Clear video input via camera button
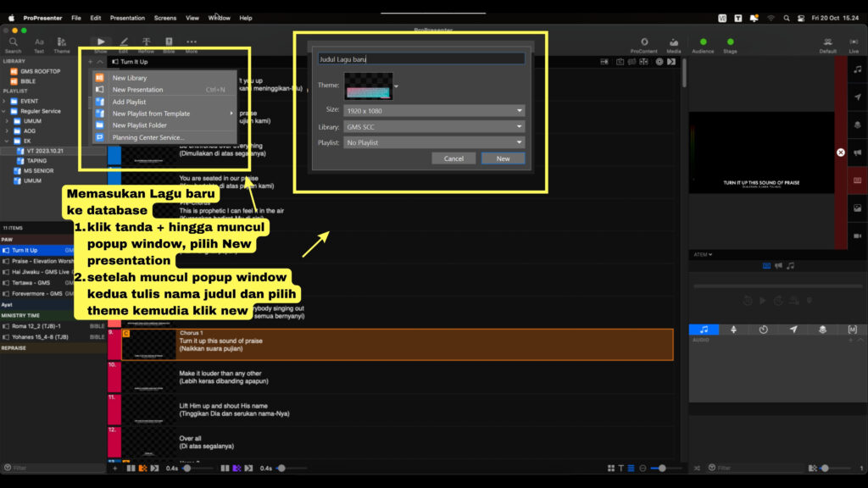Viewport: 868px width, 488px height. [858, 236]
